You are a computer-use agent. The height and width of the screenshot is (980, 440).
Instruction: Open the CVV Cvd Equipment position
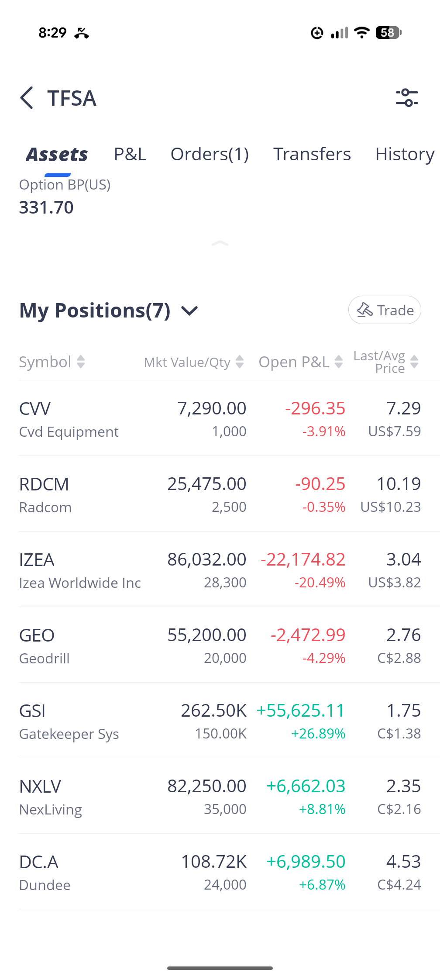click(x=220, y=418)
